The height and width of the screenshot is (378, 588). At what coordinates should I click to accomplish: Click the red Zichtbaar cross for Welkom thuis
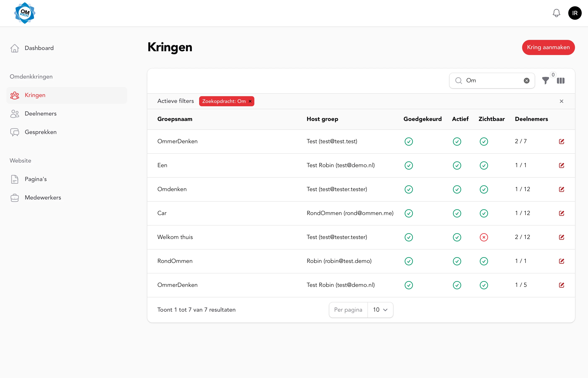click(483, 237)
